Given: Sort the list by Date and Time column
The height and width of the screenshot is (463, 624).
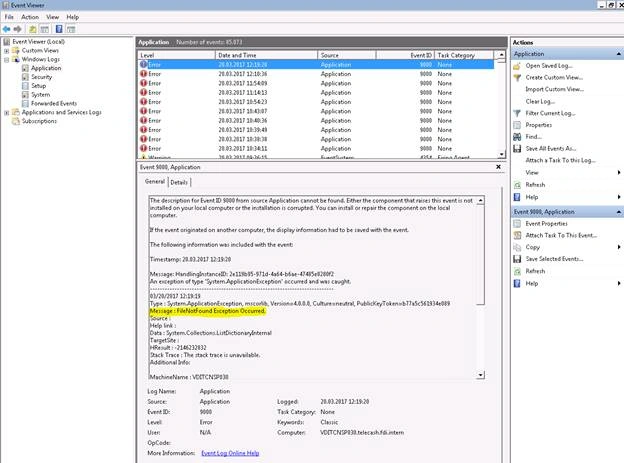Looking at the screenshot, I should [266, 55].
